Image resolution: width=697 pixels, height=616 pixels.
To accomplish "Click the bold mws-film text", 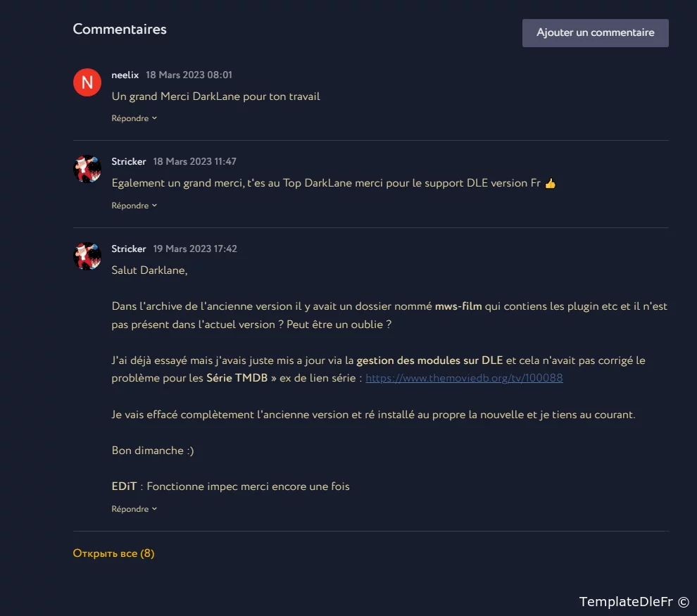I will (x=458, y=306).
